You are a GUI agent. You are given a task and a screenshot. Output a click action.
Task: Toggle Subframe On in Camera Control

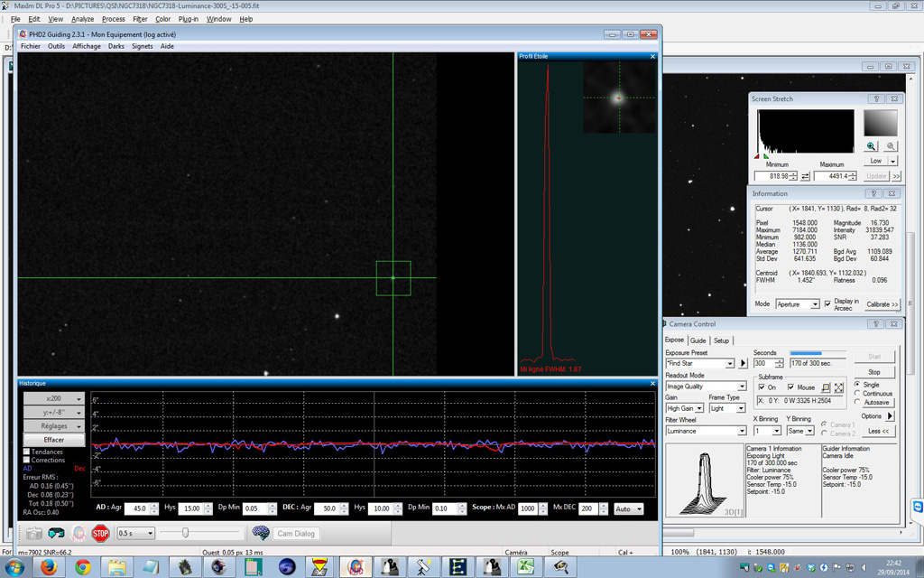(762, 387)
